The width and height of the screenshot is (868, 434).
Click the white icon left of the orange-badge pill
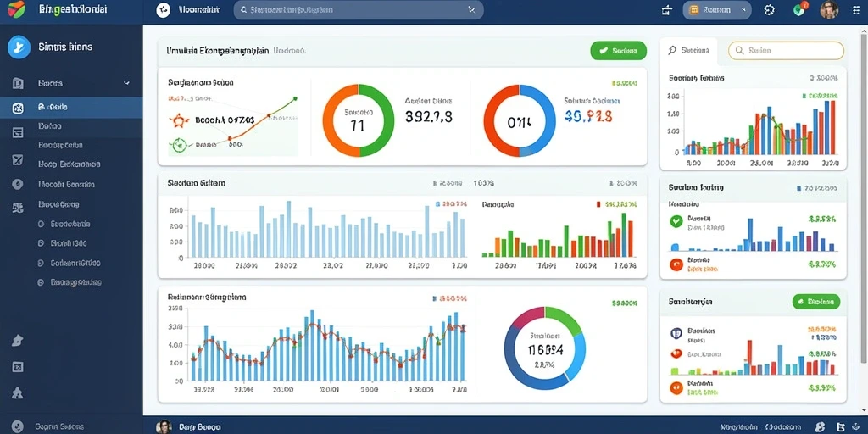[666, 10]
